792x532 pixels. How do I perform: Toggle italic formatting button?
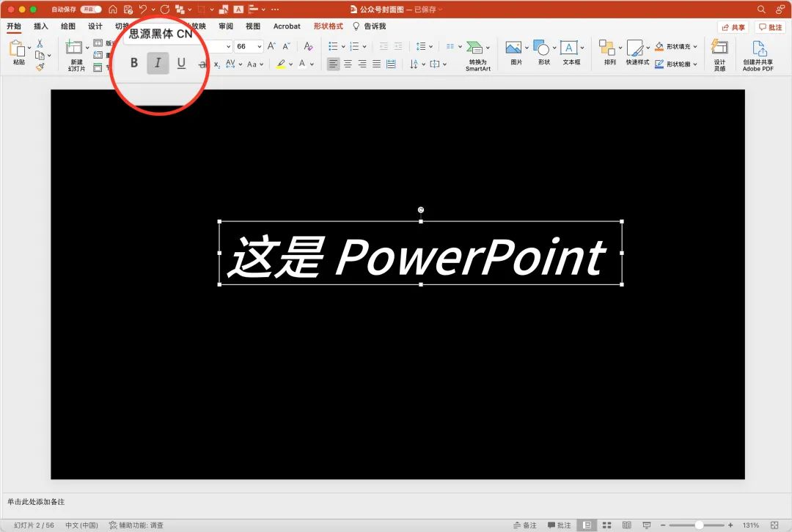pos(158,63)
